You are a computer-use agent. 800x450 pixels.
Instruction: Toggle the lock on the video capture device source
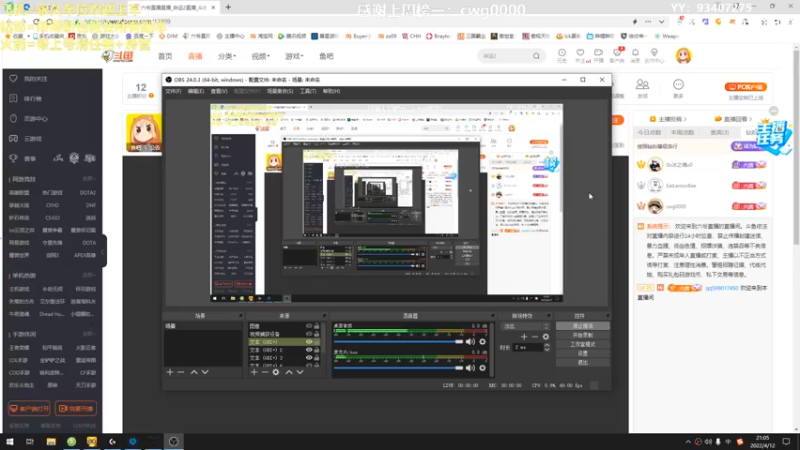317,334
